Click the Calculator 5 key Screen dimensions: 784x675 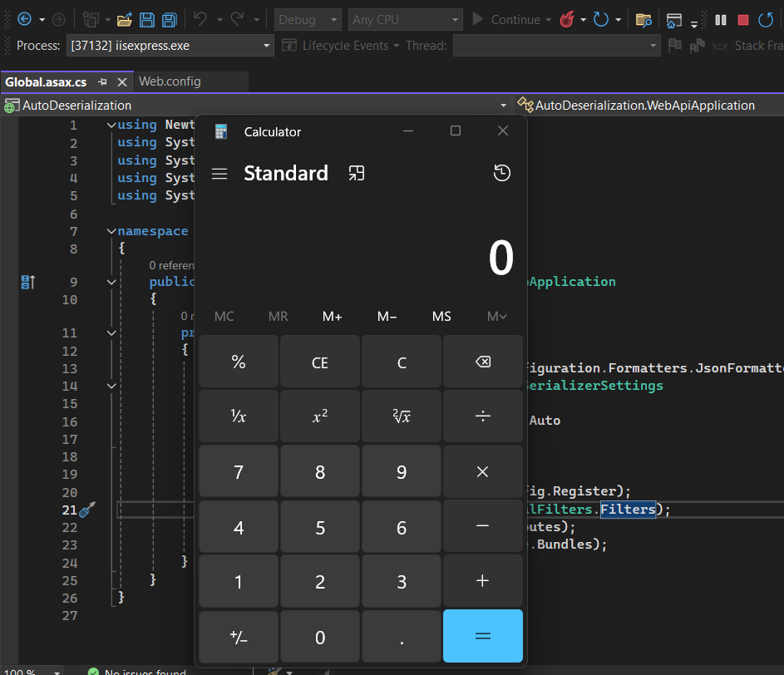(320, 528)
